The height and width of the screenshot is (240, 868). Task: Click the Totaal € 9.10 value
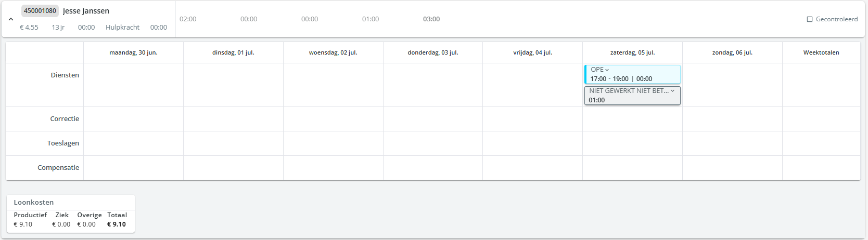(x=117, y=224)
